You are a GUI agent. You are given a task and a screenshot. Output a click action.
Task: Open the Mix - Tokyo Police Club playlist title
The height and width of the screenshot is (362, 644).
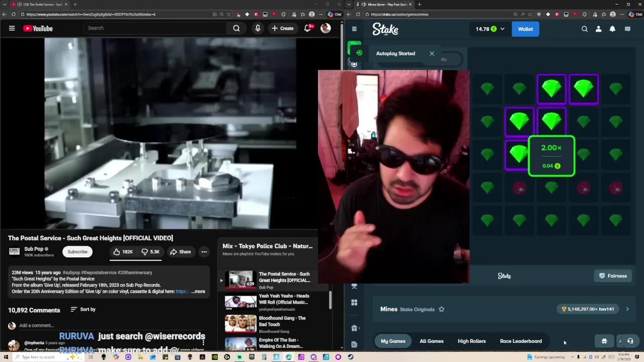pyautogui.click(x=267, y=246)
